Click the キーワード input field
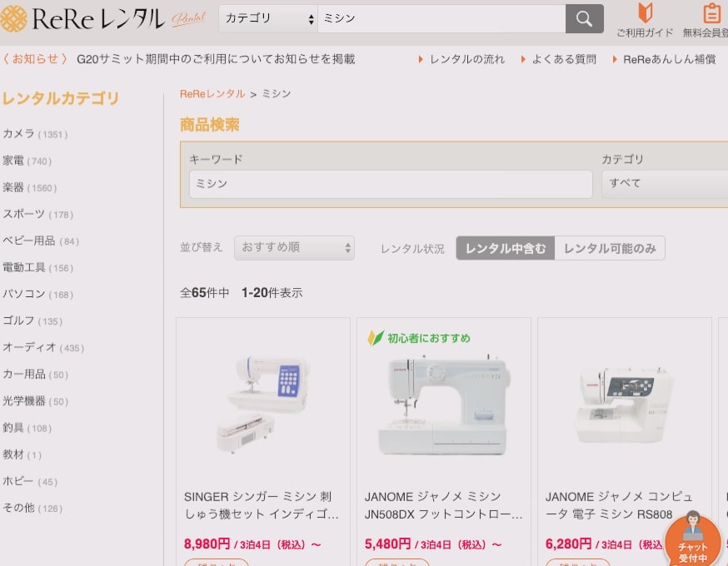 coord(391,184)
